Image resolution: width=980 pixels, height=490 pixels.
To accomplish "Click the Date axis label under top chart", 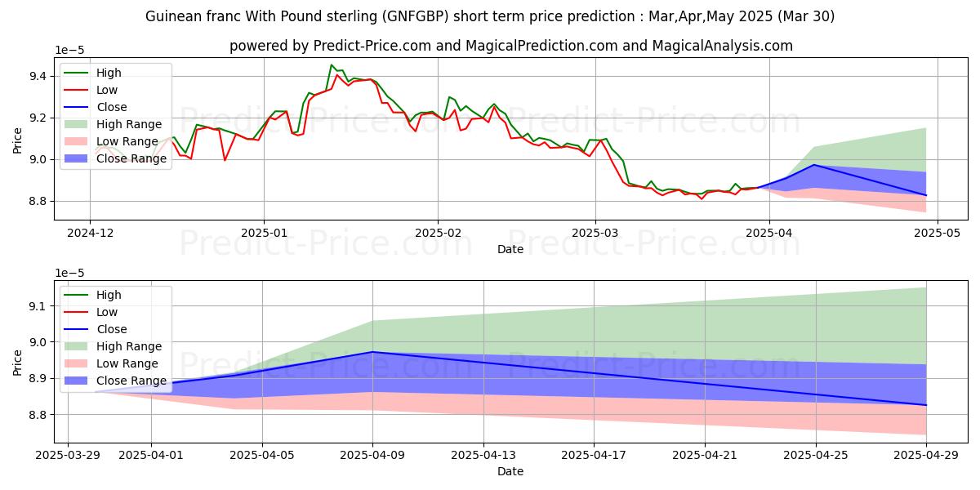I will [510, 249].
